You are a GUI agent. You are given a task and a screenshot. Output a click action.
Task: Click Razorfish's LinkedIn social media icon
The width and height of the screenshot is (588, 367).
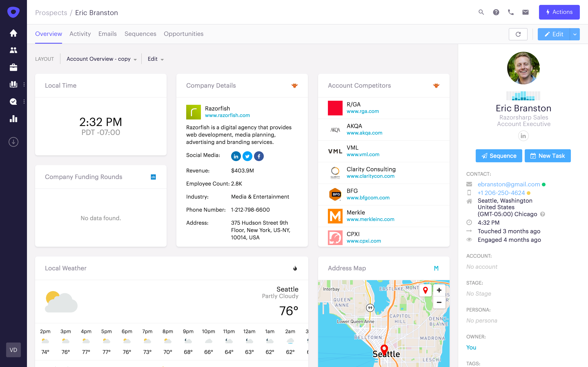(x=236, y=156)
